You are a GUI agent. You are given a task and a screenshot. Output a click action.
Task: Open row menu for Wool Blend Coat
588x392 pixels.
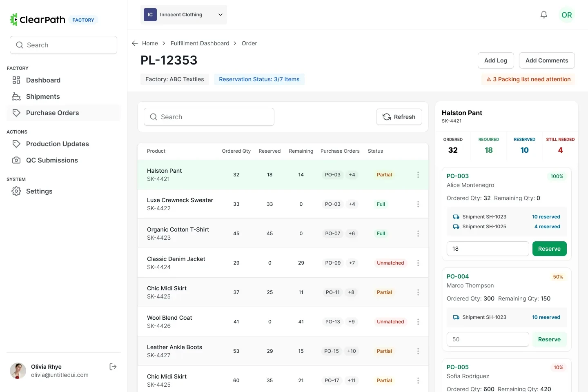(x=418, y=322)
